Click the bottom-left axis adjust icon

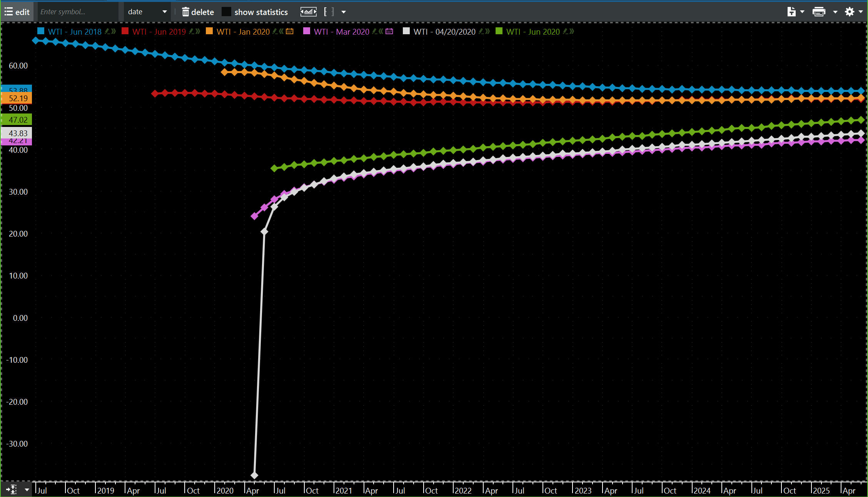[12, 489]
